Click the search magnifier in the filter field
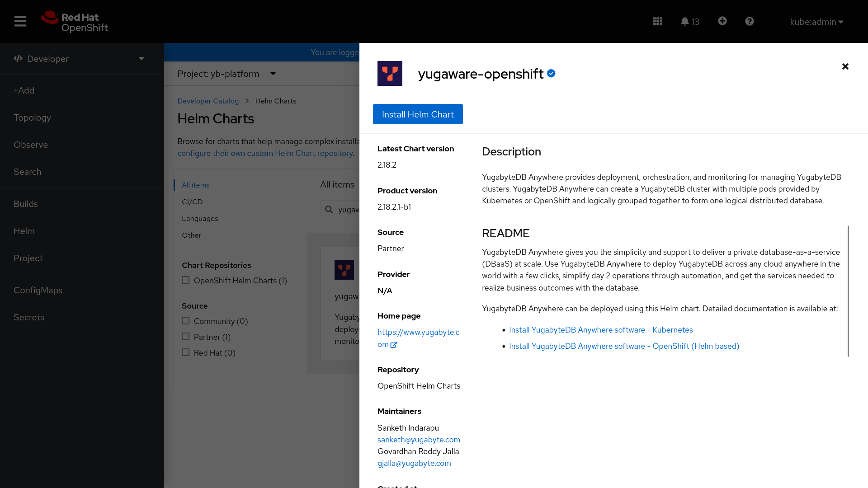The image size is (868, 488). click(330, 209)
